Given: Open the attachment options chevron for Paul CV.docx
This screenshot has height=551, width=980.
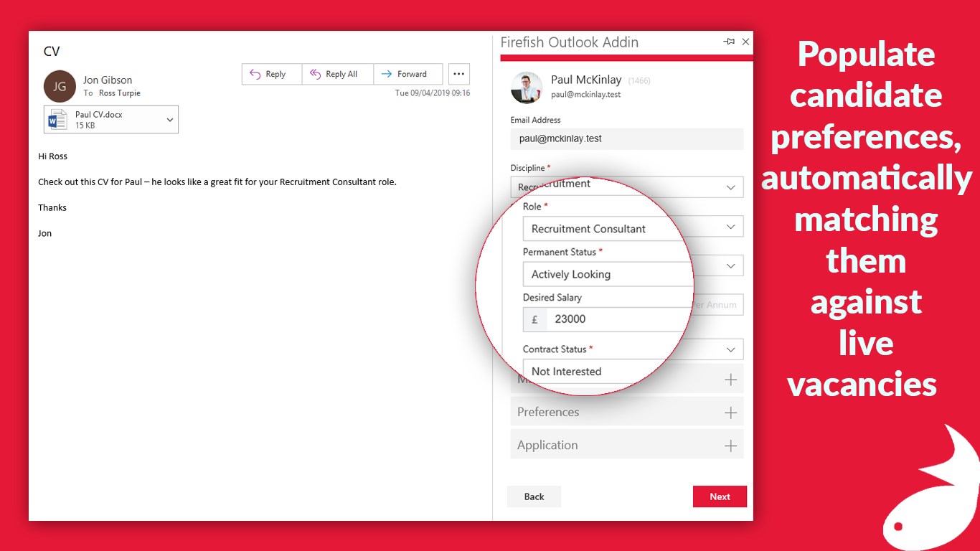Looking at the screenshot, I should tap(169, 119).
